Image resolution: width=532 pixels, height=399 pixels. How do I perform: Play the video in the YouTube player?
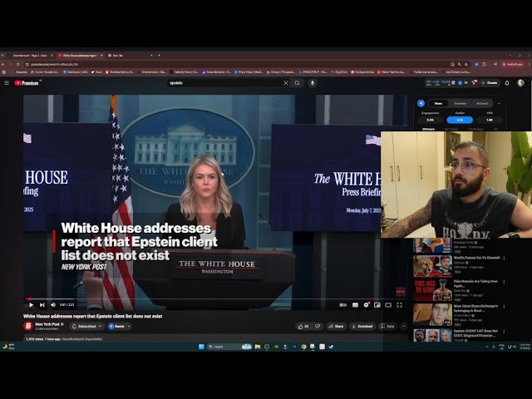32,305
